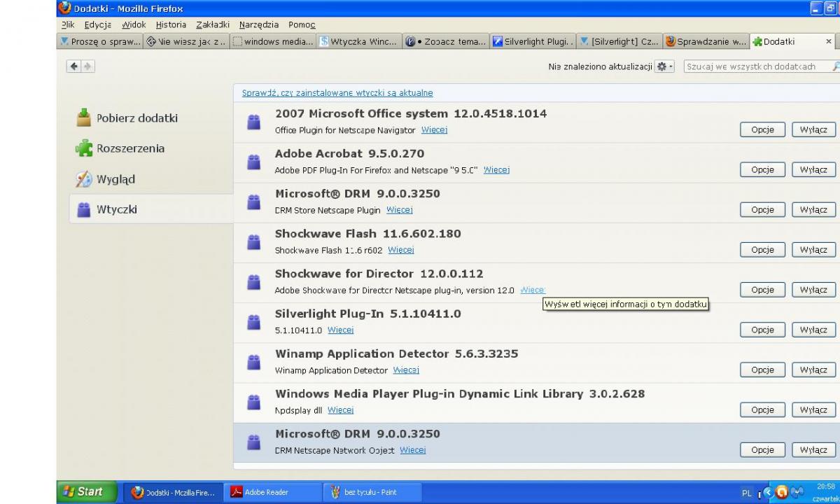The image size is (840, 504).
Task: Click Więcej for Winamp Application Detector
Action: [x=406, y=370]
